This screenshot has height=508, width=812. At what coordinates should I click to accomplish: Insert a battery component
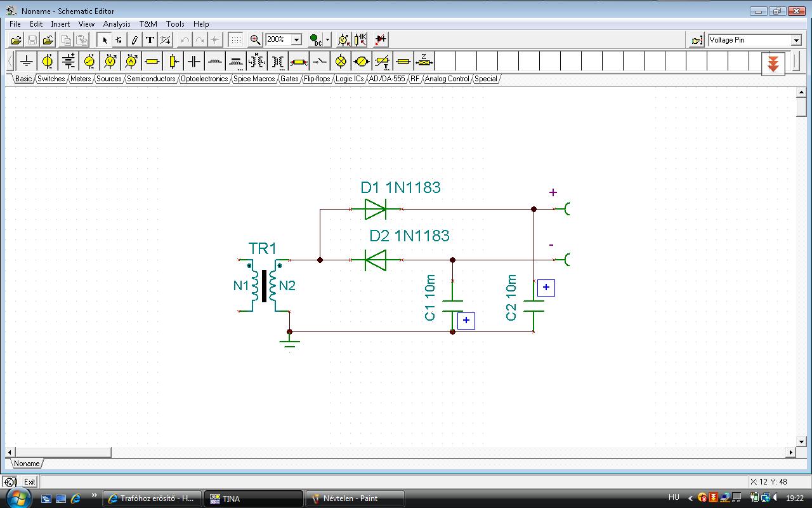click(x=68, y=61)
